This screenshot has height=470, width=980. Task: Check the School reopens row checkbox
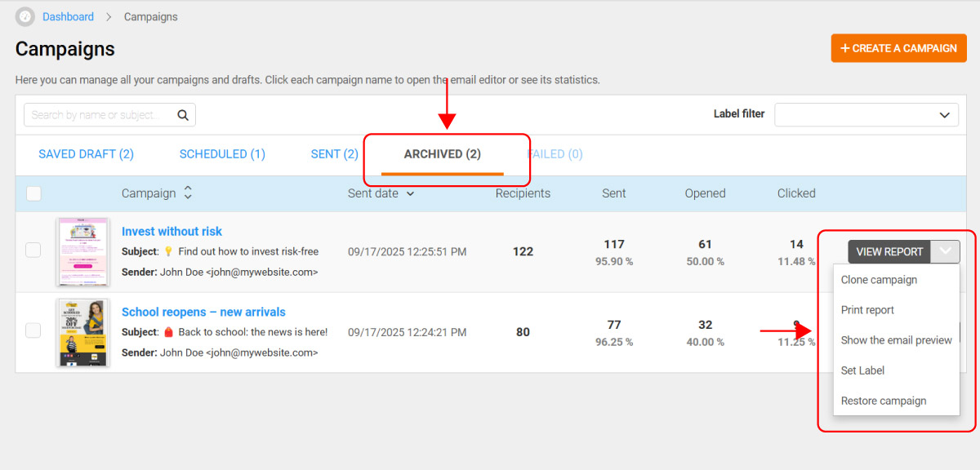pyautogui.click(x=33, y=330)
